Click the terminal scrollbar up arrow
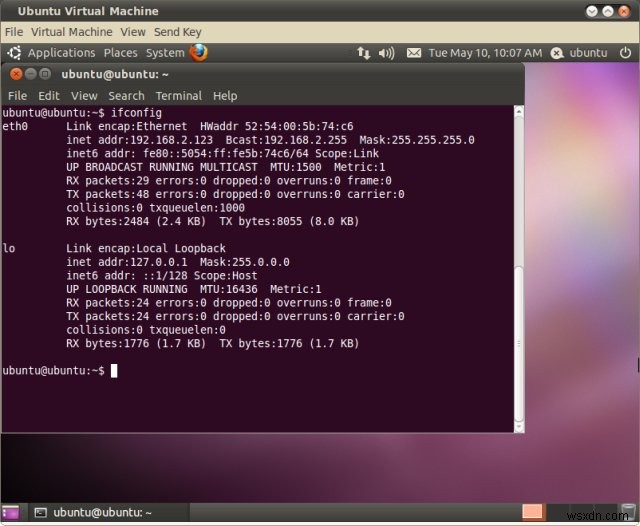The image size is (640, 526). coord(519,111)
